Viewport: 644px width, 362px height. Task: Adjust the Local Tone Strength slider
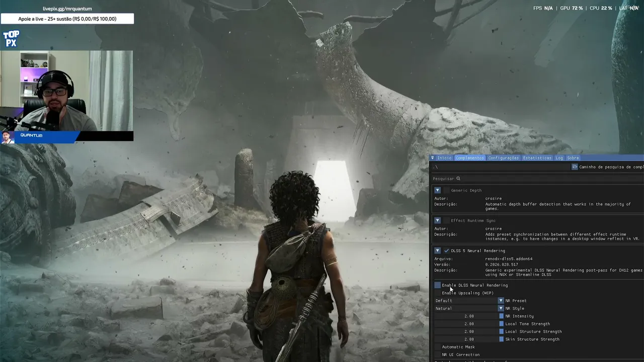pyautogui.click(x=469, y=324)
